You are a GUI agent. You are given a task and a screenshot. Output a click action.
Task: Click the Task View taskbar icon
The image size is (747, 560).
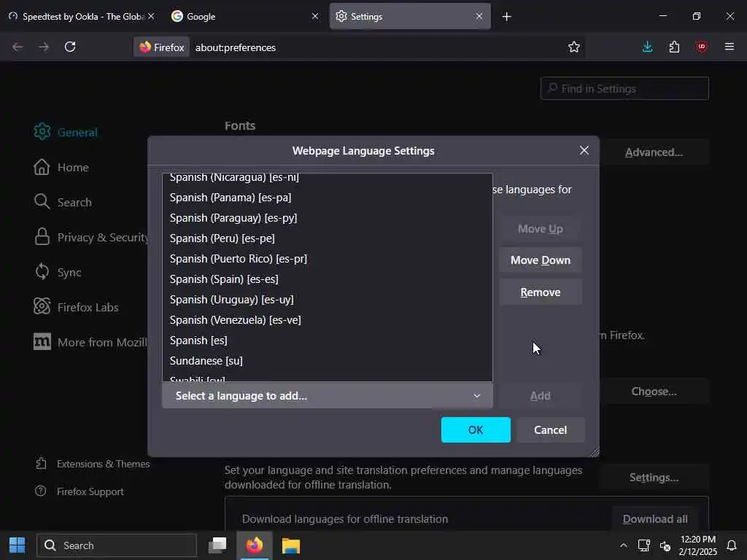217,545
